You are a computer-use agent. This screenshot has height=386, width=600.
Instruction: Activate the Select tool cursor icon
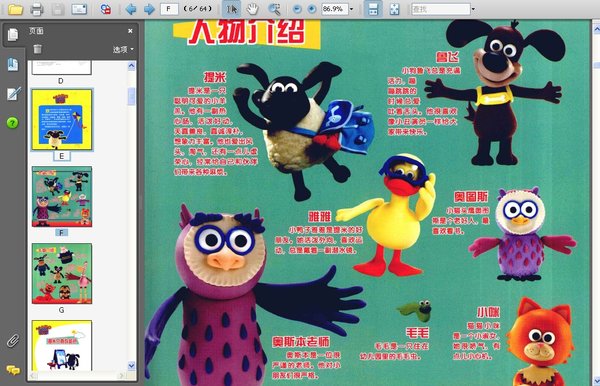[232, 9]
